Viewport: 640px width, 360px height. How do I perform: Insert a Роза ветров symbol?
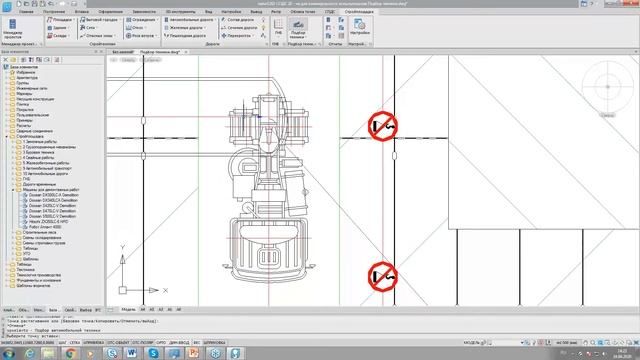point(141,36)
